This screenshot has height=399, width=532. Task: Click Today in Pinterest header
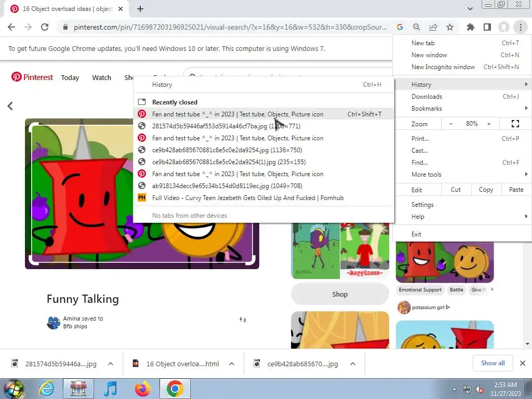tap(70, 78)
